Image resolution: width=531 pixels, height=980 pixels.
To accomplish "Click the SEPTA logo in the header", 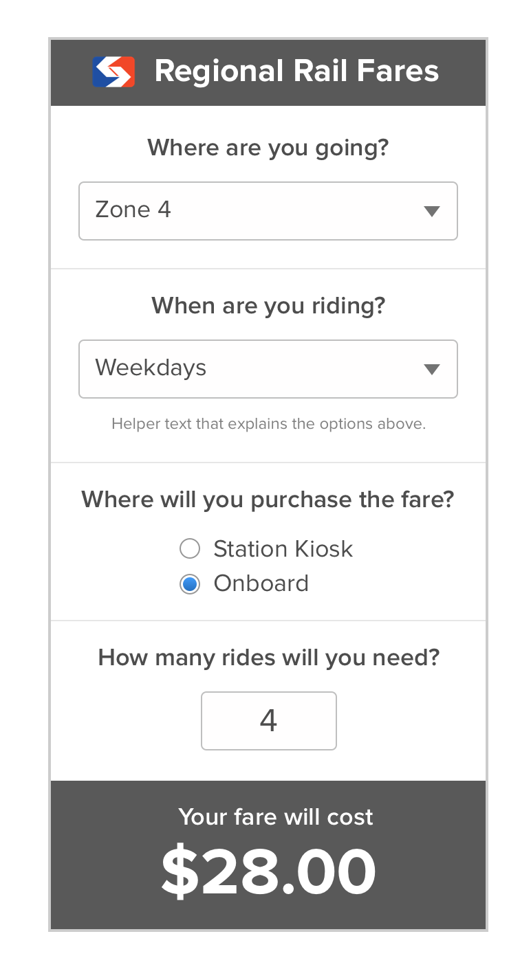I will click(113, 71).
